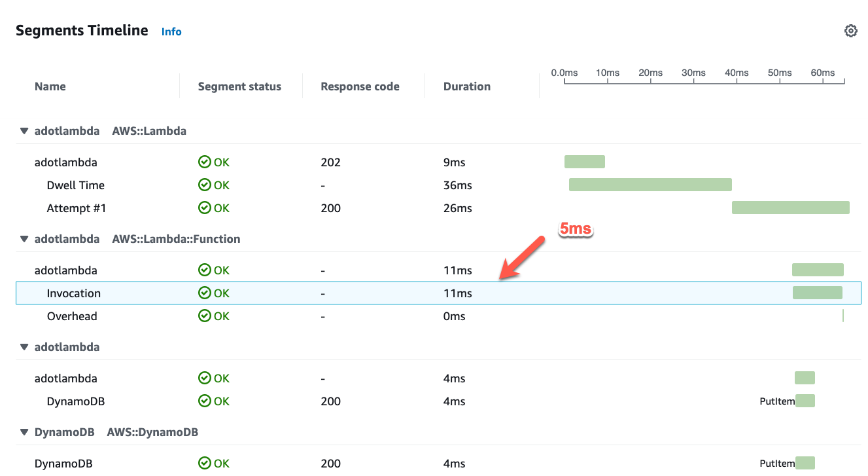Collapse the DynamoDB AWS::DynamoDB group
Image resolution: width=868 pixels, height=476 pixels.
point(24,432)
